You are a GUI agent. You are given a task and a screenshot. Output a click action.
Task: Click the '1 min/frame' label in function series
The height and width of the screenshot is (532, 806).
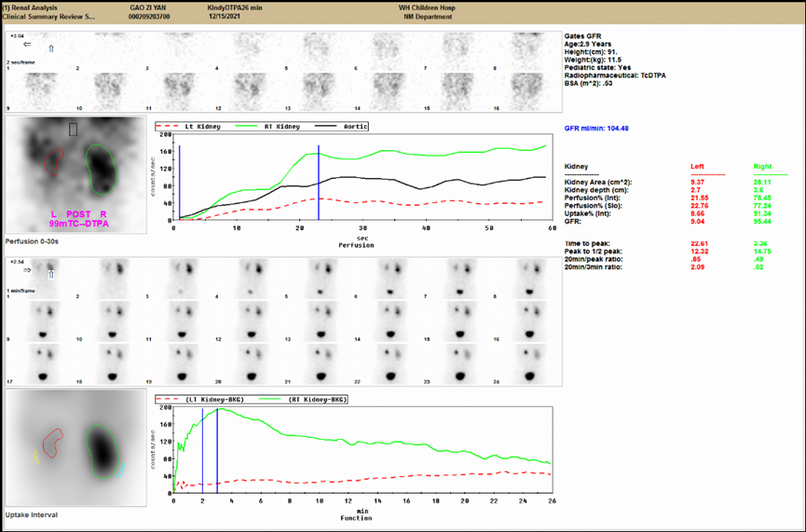tap(20, 291)
